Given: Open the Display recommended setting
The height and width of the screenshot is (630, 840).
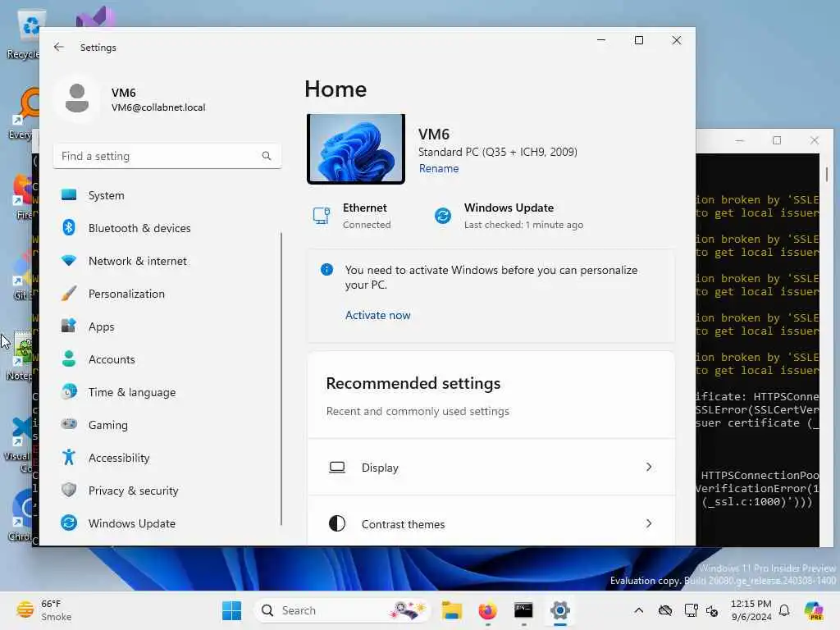Looking at the screenshot, I should pos(491,467).
